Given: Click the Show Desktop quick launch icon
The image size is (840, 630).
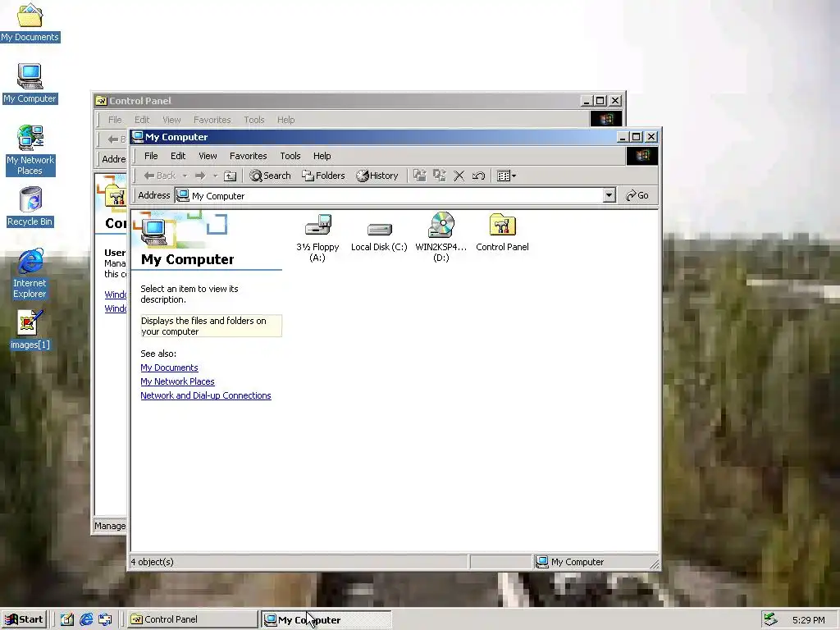Looking at the screenshot, I should (x=67, y=619).
